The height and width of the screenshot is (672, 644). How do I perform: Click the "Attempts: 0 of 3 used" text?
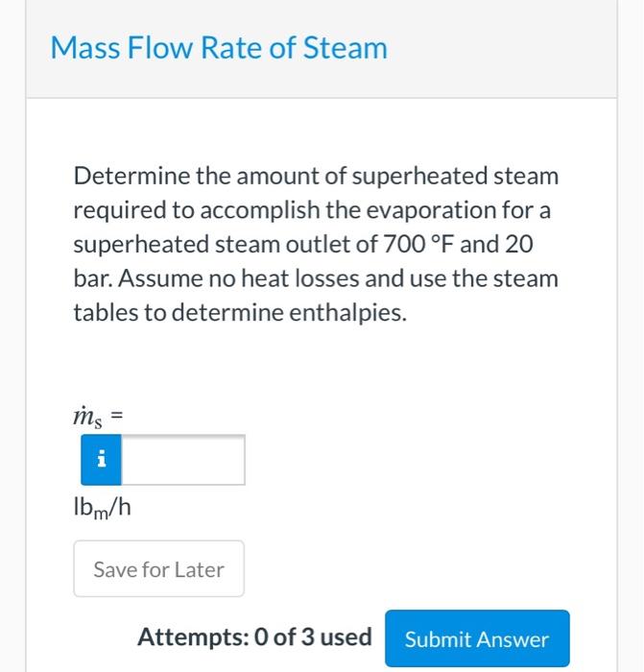pyautogui.click(x=254, y=637)
